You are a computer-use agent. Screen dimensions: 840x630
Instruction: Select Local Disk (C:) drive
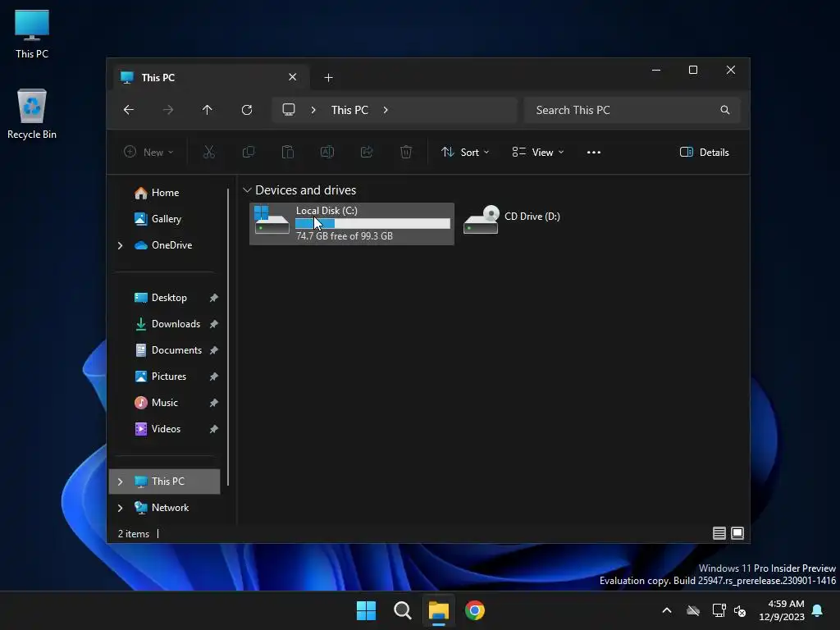[351, 223]
